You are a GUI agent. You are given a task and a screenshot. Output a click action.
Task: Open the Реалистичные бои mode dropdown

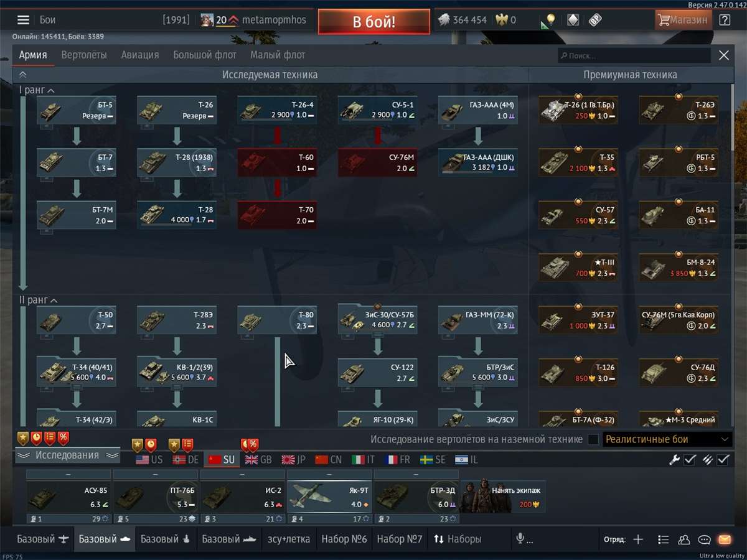667,439
